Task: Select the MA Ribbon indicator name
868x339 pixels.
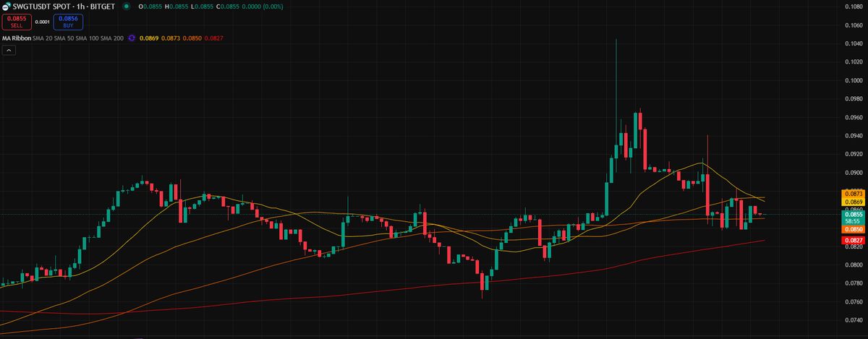Action: (x=17, y=37)
